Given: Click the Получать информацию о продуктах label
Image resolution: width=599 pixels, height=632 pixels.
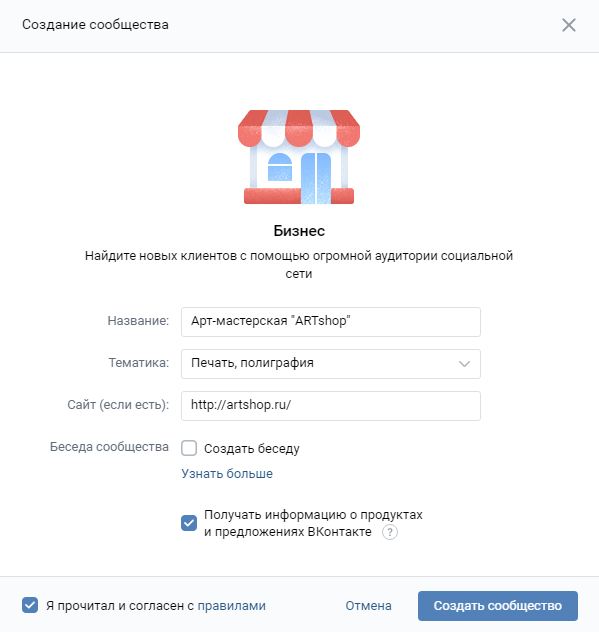Looking at the screenshot, I should tap(313, 523).
